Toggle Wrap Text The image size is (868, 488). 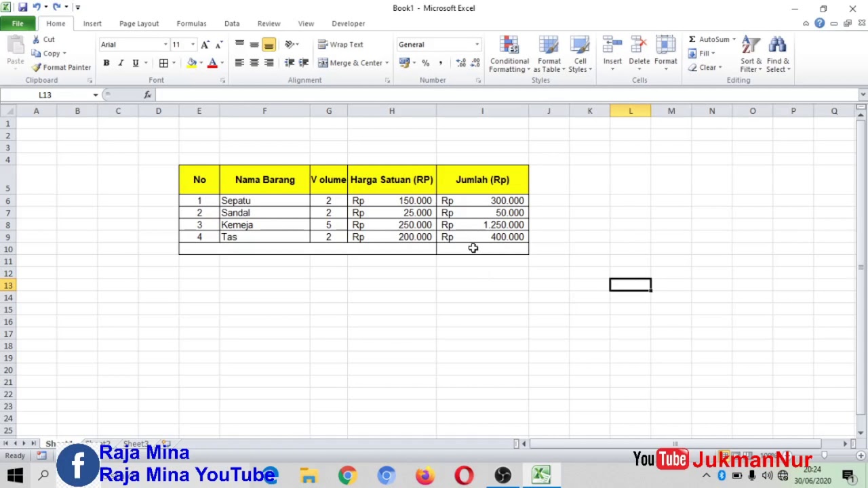coord(340,45)
